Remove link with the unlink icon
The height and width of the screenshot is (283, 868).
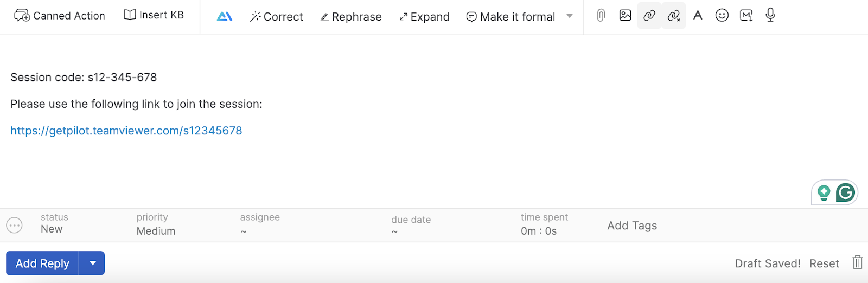click(674, 16)
